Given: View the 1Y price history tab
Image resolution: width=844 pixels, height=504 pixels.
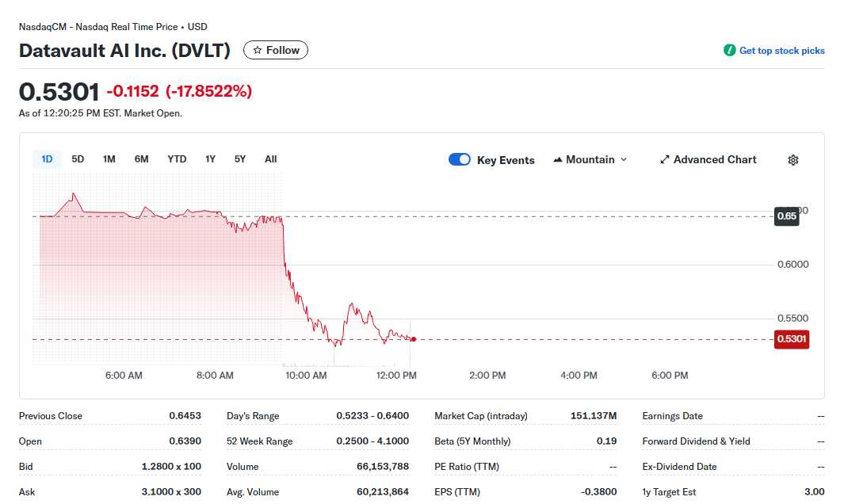Looking at the screenshot, I should click(210, 158).
